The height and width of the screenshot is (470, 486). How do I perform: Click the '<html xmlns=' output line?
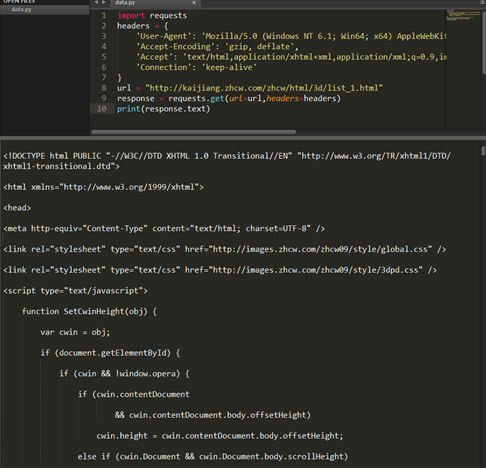pos(103,187)
